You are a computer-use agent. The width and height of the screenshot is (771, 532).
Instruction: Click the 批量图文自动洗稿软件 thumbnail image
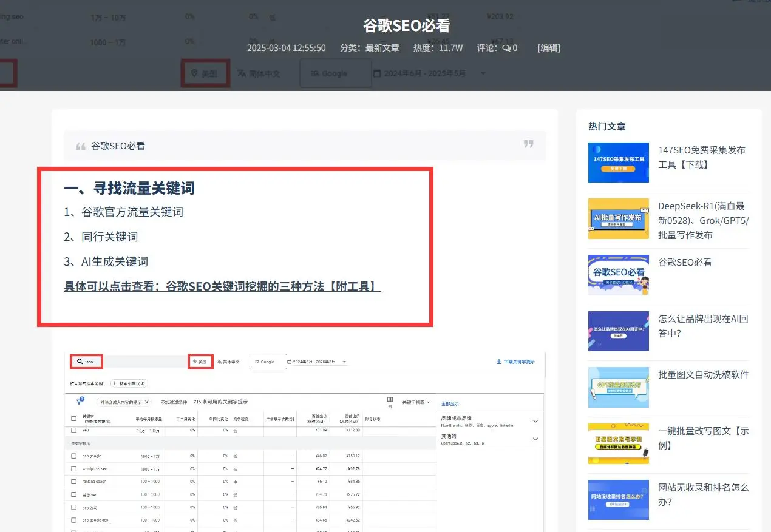[x=619, y=387]
